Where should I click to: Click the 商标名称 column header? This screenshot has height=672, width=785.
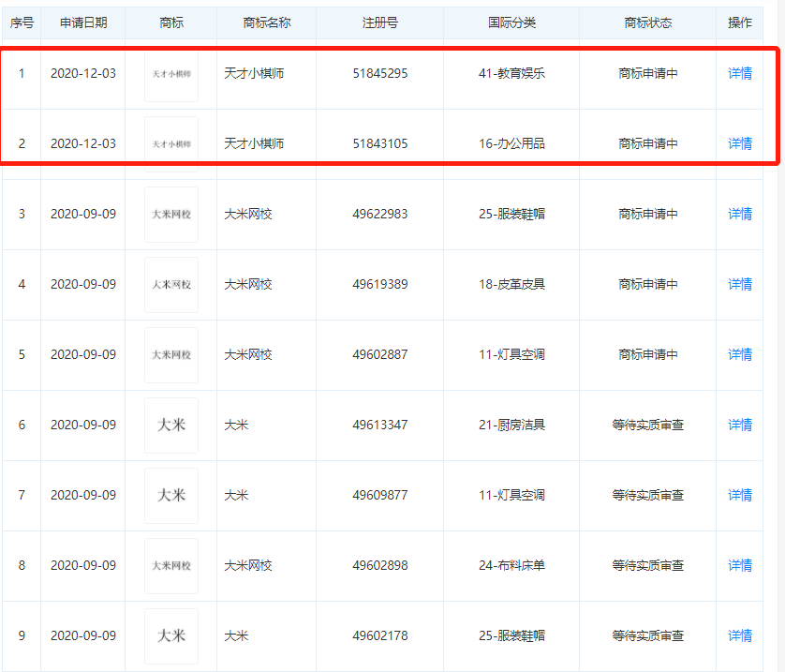tap(267, 22)
